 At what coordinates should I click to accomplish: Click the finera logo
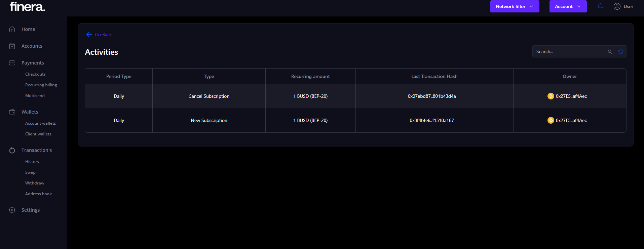(27, 6)
